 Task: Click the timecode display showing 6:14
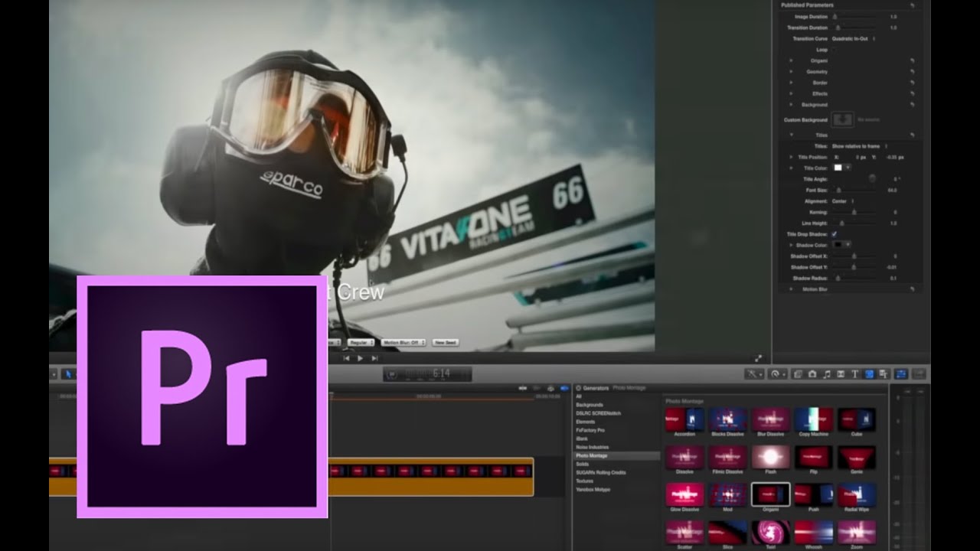pos(428,374)
